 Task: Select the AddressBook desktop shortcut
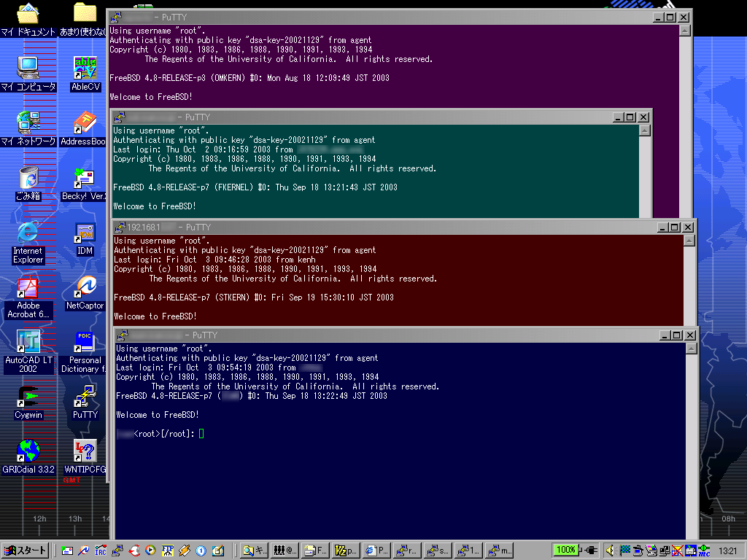(x=85, y=122)
